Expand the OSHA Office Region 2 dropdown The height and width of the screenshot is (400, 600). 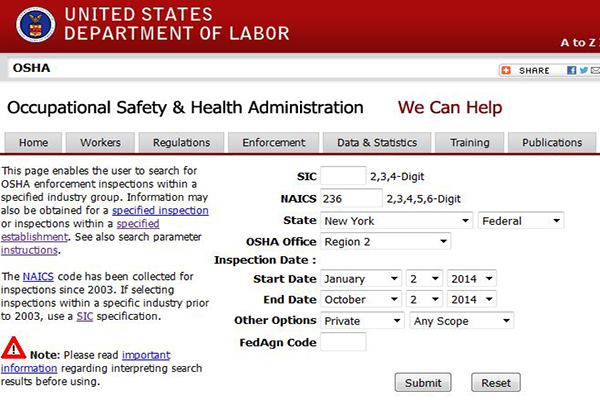(x=386, y=241)
